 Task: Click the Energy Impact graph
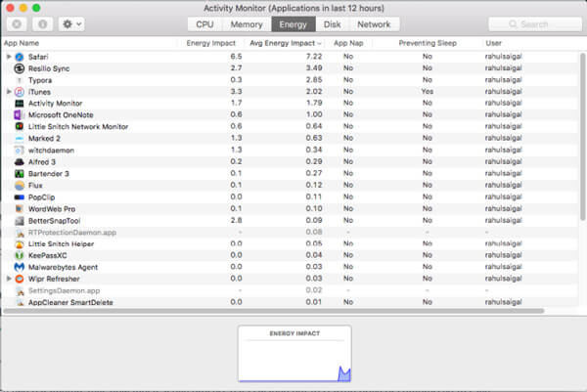(x=294, y=354)
